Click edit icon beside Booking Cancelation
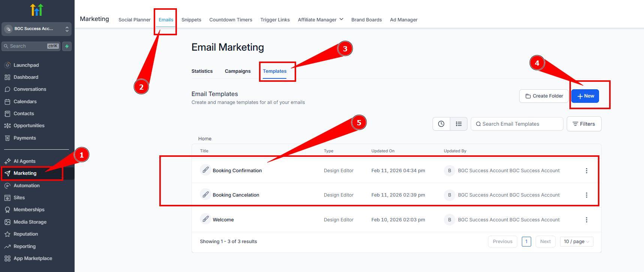644x272 pixels. point(205,195)
